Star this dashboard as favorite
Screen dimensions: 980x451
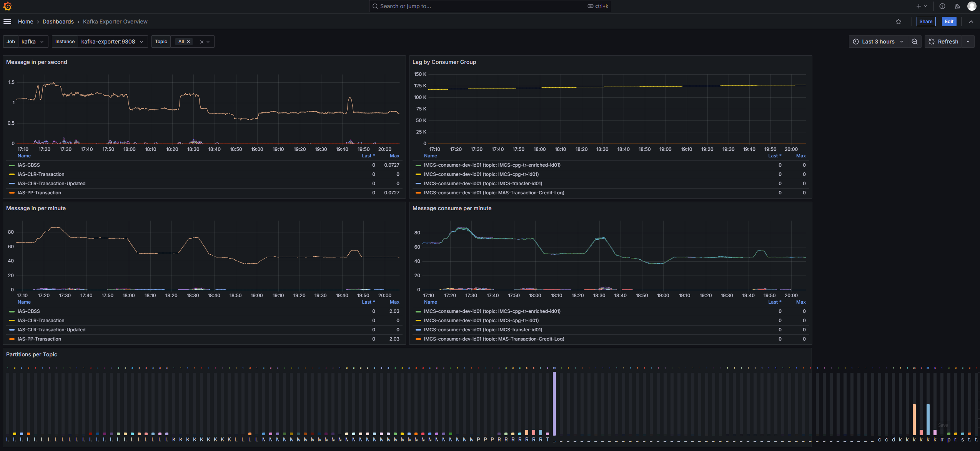click(x=898, y=22)
